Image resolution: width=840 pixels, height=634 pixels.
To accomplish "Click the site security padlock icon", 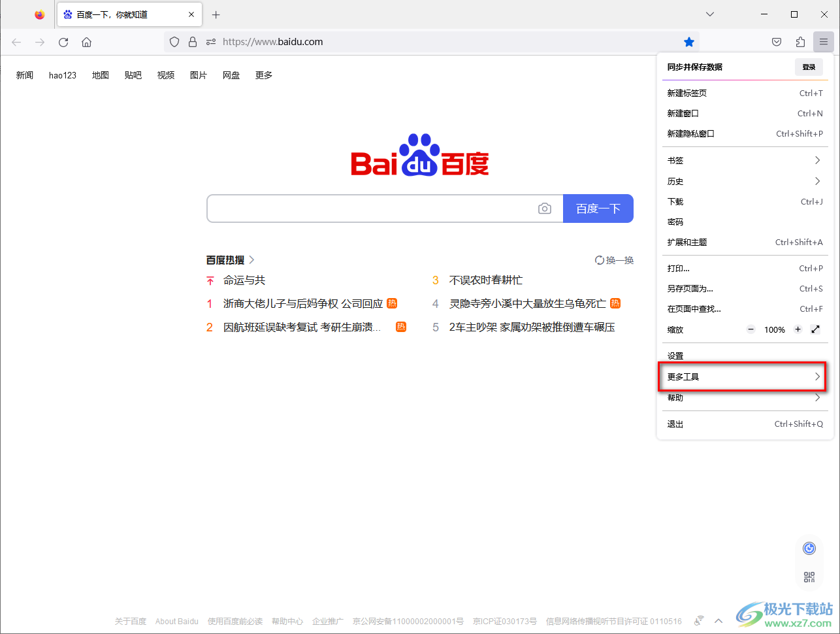I will 193,42.
